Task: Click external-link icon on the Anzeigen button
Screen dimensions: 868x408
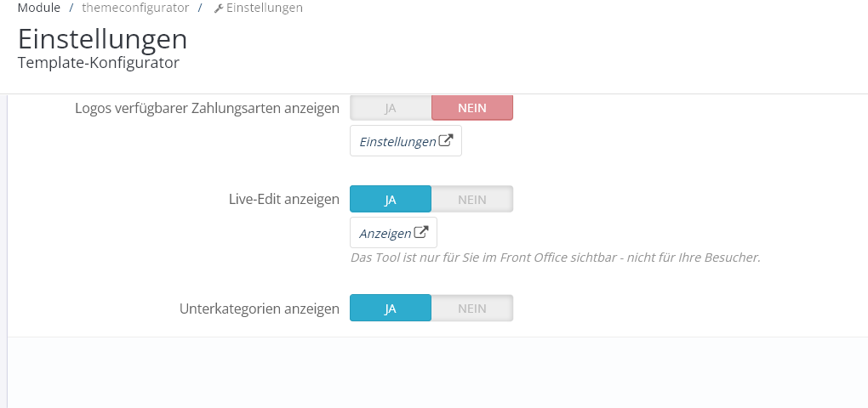Action: (x=420, y=232)
